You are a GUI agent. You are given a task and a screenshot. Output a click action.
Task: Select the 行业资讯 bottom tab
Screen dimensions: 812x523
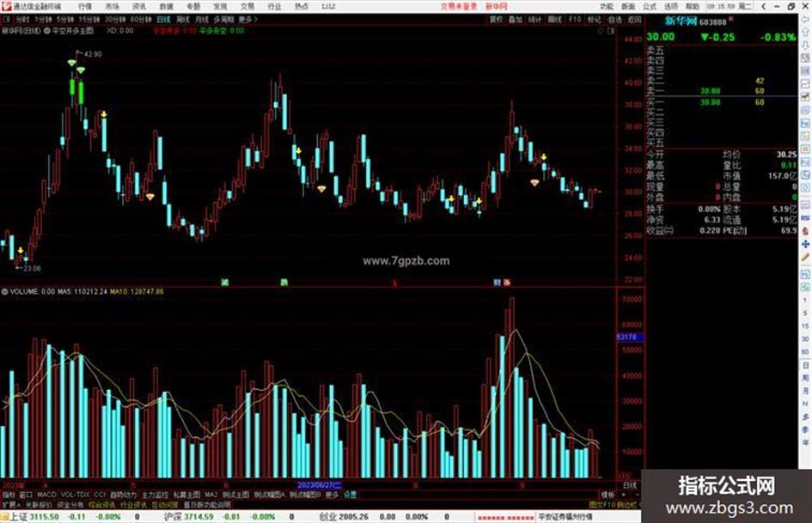tap(133, 504)
